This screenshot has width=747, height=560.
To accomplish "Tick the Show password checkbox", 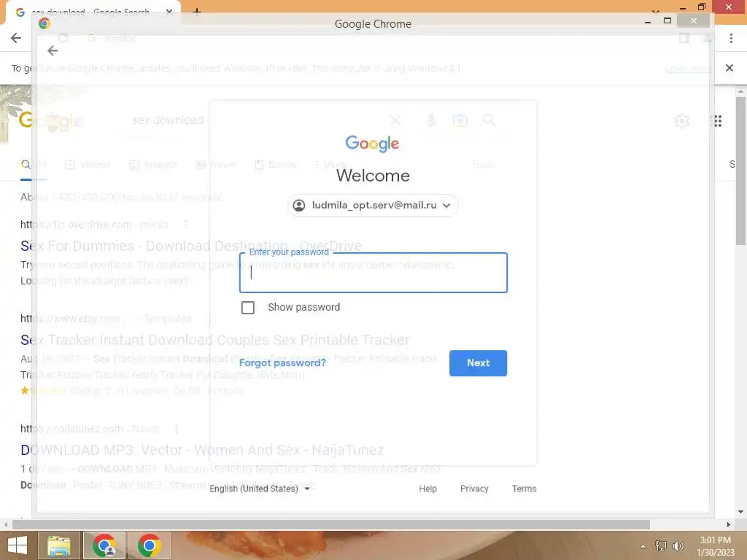I will coord(248,308).
